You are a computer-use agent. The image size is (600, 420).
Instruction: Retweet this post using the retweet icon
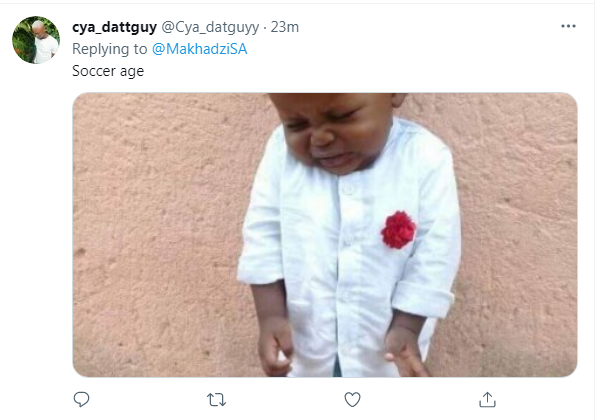tap(216, 399)
